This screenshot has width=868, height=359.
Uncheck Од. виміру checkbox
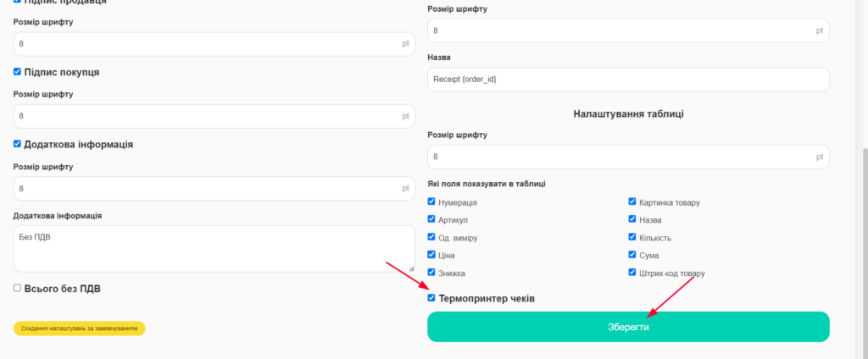point(431,237)
